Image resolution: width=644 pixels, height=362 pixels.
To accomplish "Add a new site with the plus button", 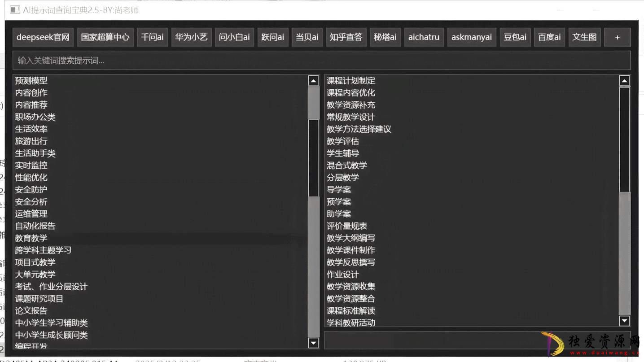I will 617,37.
